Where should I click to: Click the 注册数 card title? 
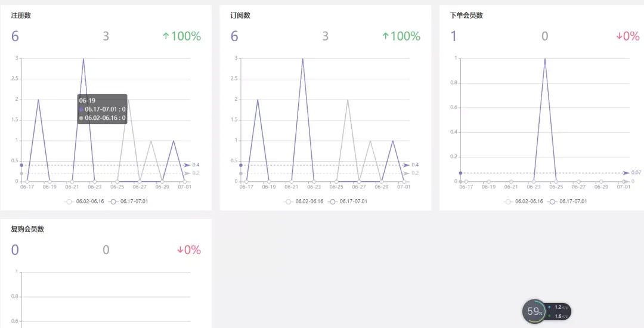click(x=21, y=16)
